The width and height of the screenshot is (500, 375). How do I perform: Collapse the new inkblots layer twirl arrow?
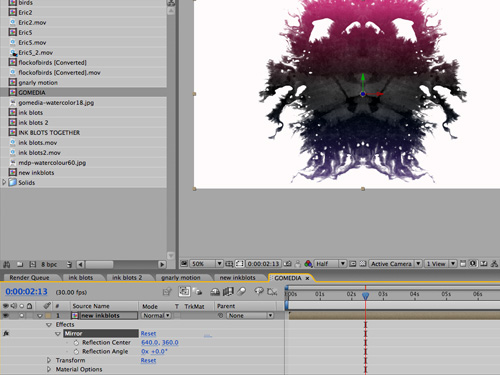click(40, 316)
